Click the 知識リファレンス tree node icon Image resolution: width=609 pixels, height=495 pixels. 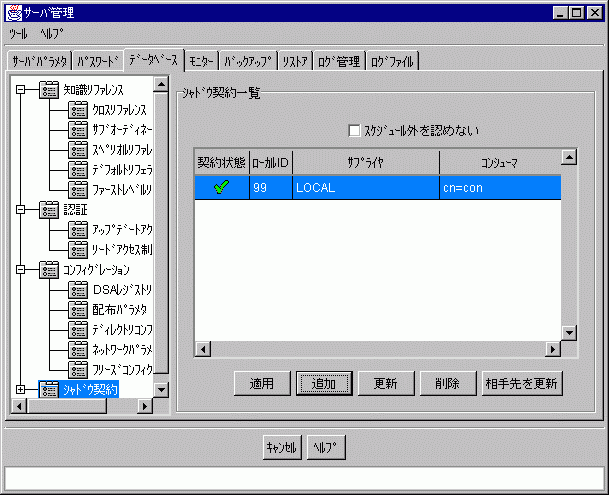coord(49,90)
